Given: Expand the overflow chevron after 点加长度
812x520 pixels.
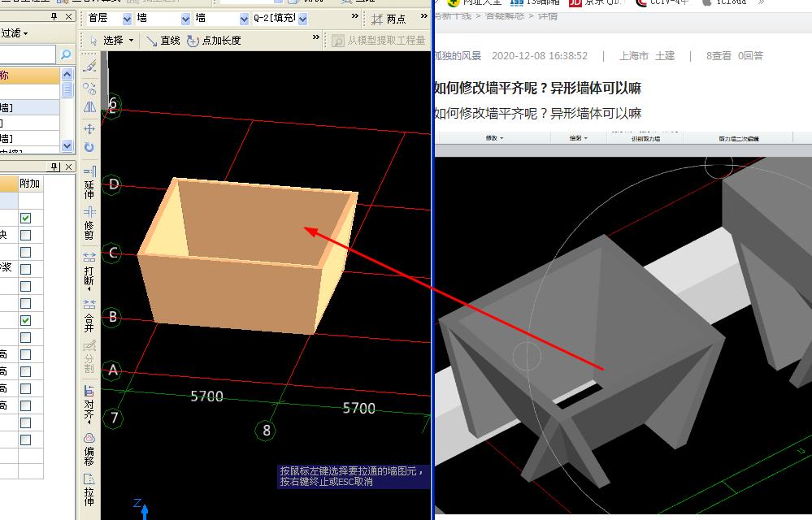Looking at the screenshot, I should 316,37.
